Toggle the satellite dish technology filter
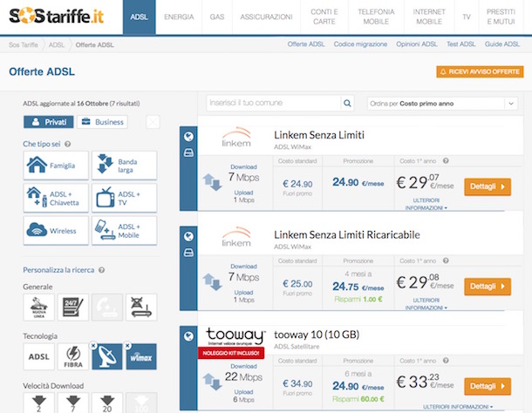 (x=107, y=356)
